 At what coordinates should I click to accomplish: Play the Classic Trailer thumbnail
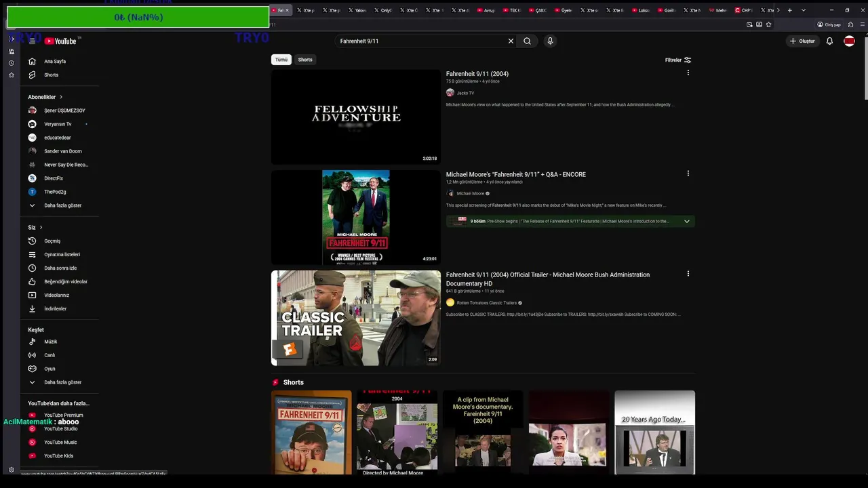tap(356, 318)
